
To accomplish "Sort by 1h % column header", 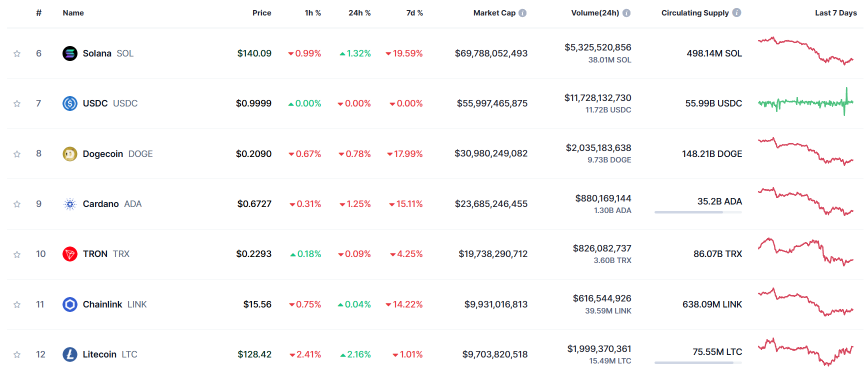I will pyautogui.click(x=313, y=13).
